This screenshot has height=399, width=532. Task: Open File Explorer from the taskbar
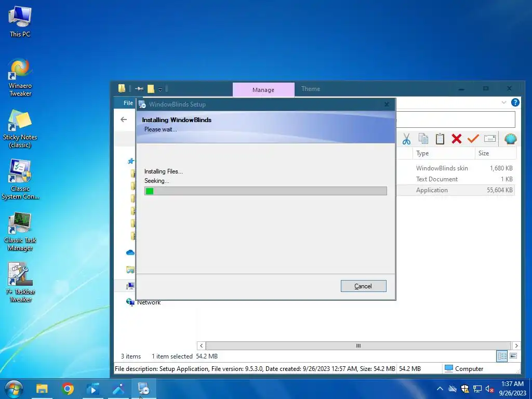click(42, 389)
